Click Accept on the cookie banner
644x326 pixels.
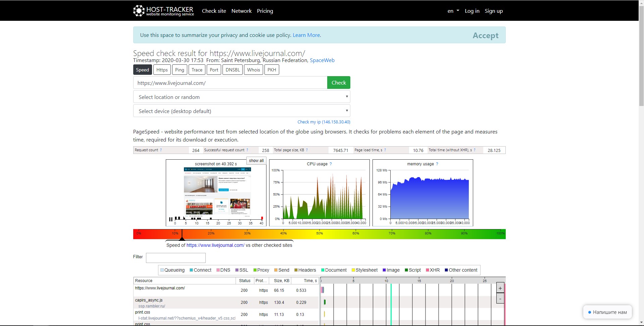point(486,35)
